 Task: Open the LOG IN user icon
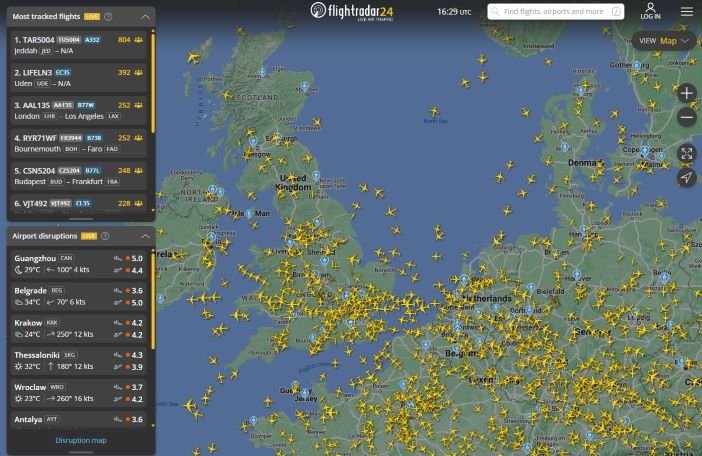point(650,11)
